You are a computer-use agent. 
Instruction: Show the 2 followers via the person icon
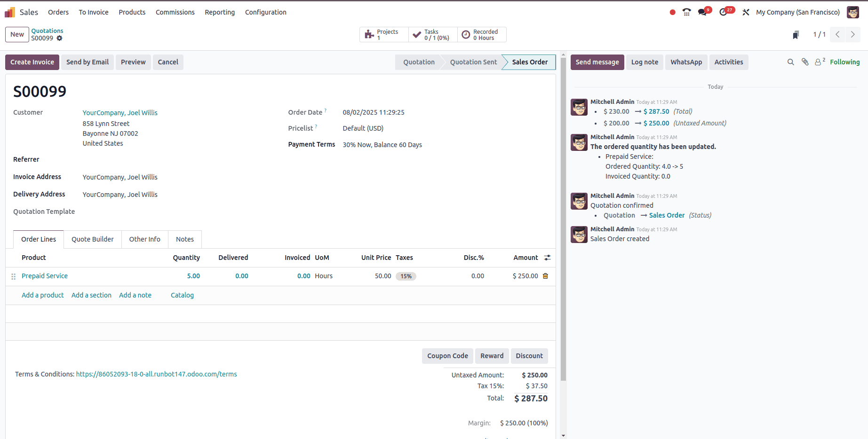819,62
